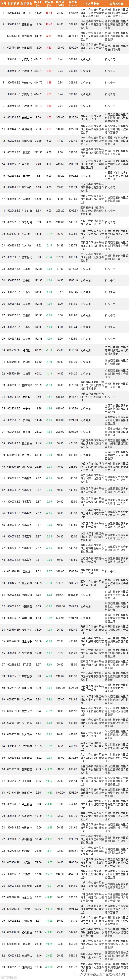Select the 兴业科技 stock name cell
Viewport: 129px width, 980px height.
[x=27, y=805]
